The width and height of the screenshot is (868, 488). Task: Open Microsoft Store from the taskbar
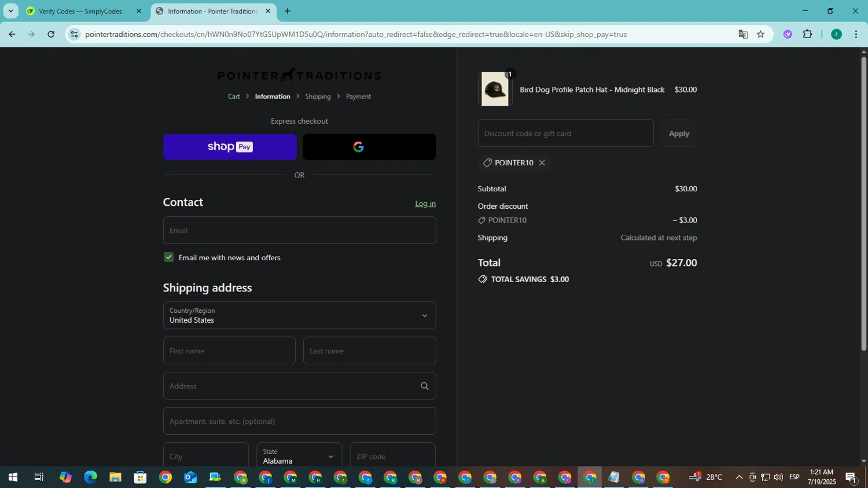[140, 478]
